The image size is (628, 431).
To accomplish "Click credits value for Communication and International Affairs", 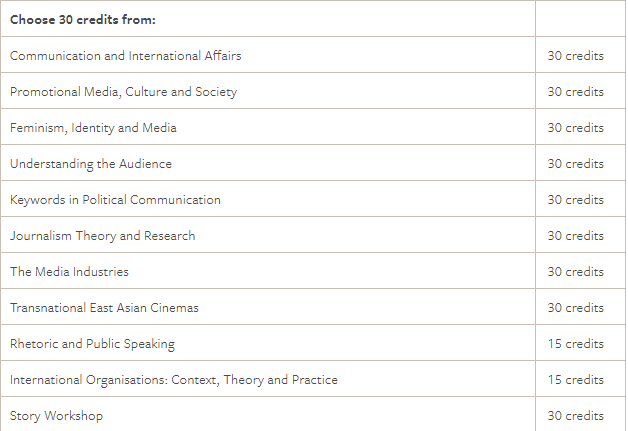I will coord(575,56).
